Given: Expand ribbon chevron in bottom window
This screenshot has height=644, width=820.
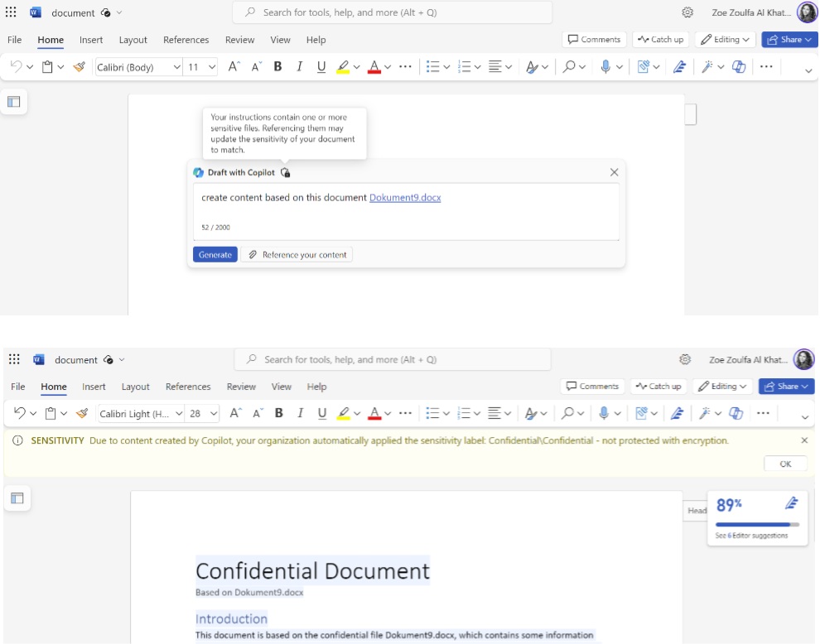Looking at the screenshot, I should pyautogui.click(x=805, y=416).
